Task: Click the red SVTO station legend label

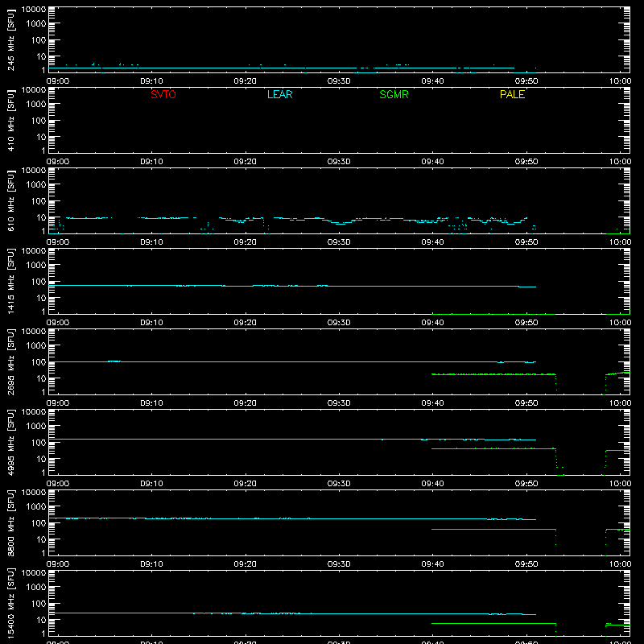Action: [x=163, y=94]
